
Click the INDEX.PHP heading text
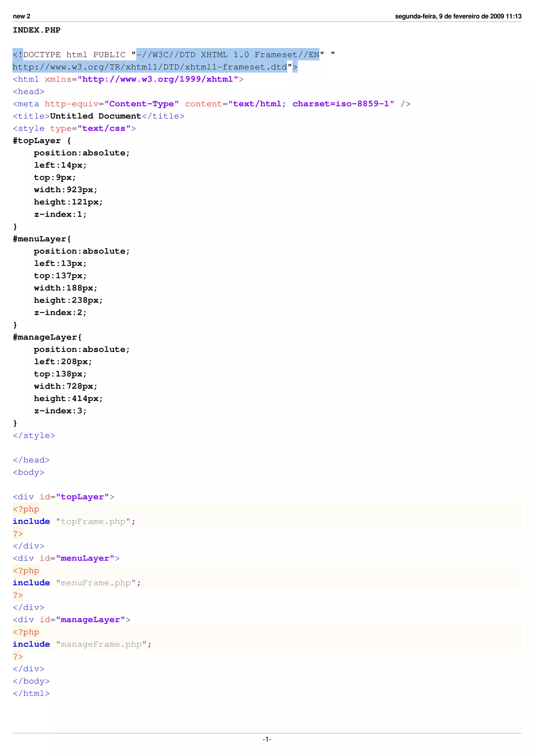tap(37, 30)
